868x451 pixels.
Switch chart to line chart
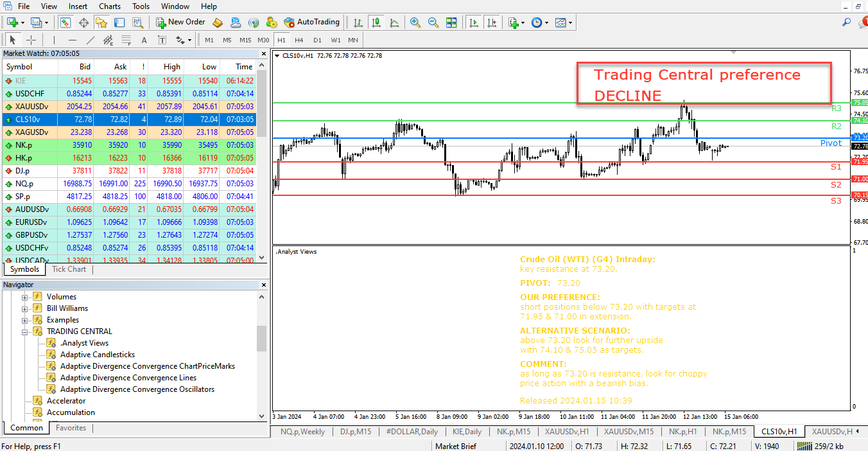[394, 22]
